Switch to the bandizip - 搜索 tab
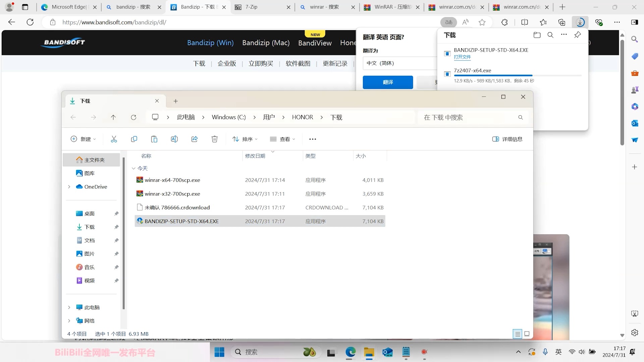Screen dimensions: 644x362 pyautogui.click(x=133, y=7)
